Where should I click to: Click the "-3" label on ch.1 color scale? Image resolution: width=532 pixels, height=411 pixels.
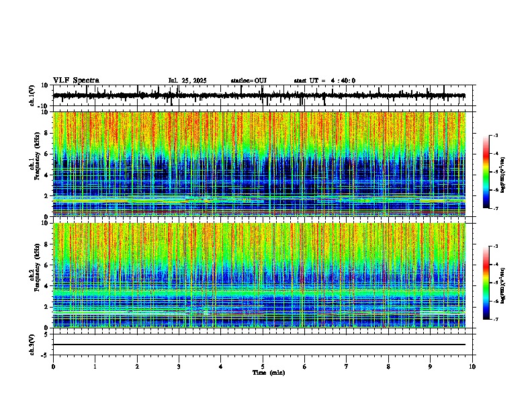tap(496, 136)
